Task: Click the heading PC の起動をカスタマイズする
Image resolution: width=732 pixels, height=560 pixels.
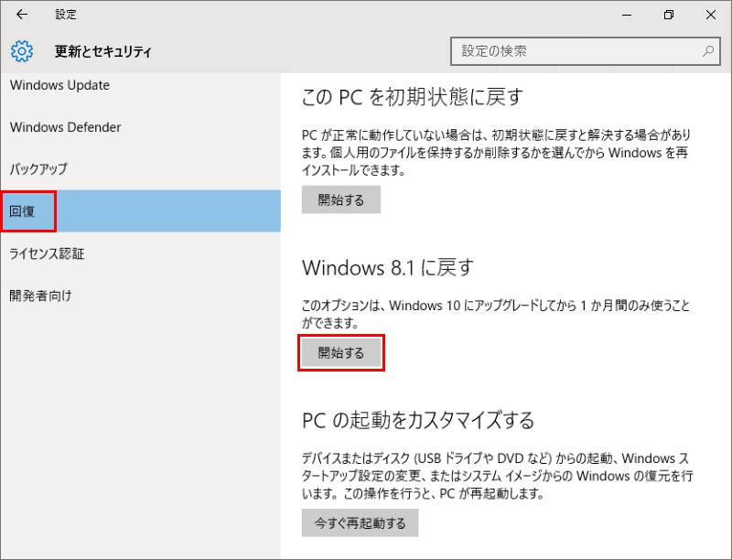Action: (x=418, y=420)
